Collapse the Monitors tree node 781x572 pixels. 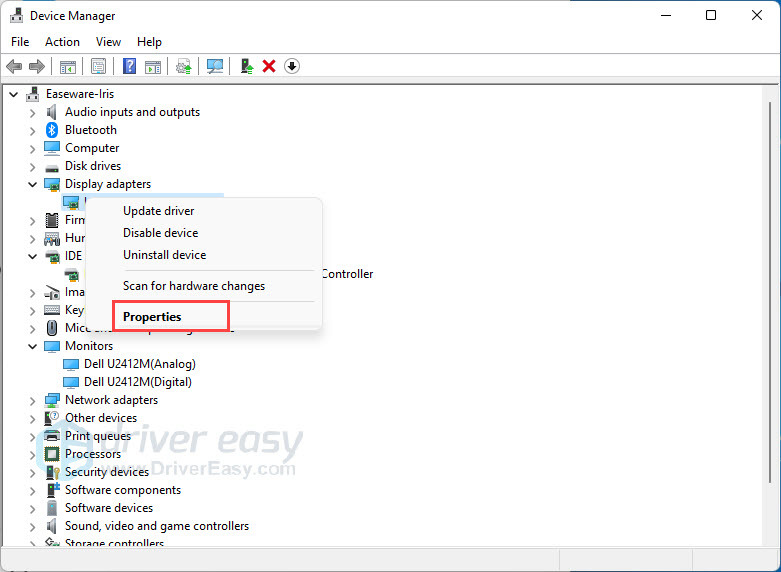(x=33, y=346)
